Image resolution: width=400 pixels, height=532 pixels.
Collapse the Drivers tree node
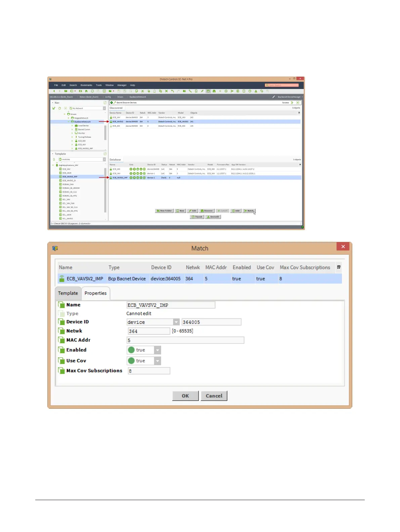pos(64,114)
